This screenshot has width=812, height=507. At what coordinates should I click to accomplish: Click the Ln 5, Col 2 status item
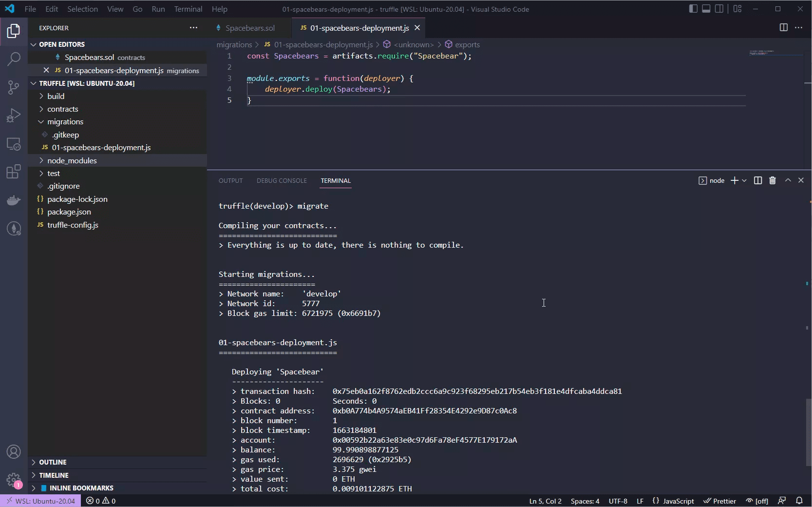click(546, 501)
